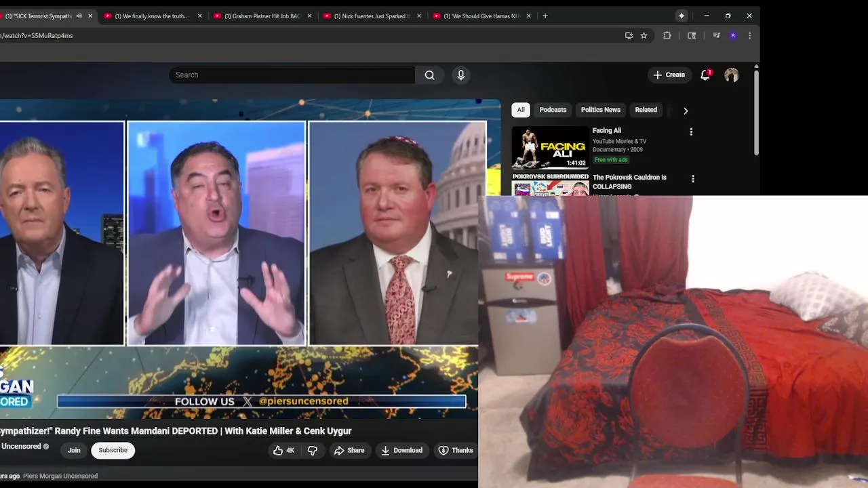Viewport: 868px width, 488px height.
Task: Close the 'Nick Fuentes Just Sparked' tab
Action: tap(418, 16)
